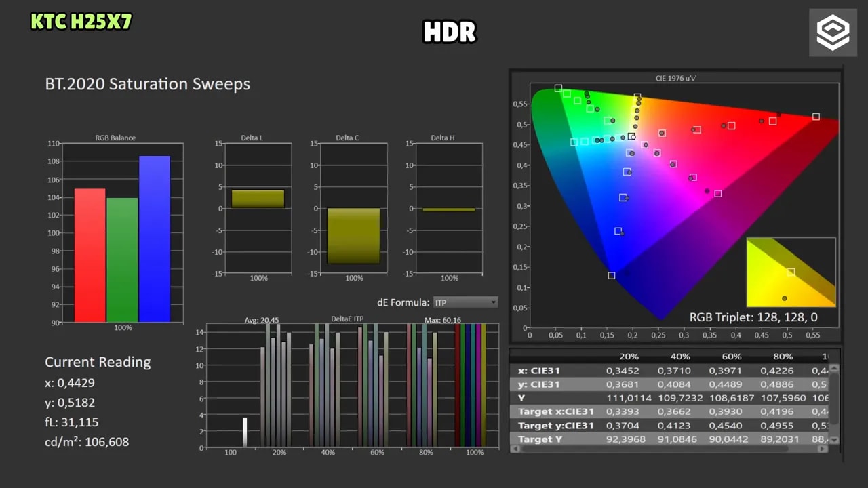Click the cell value 0,4084

pos(673,384)
